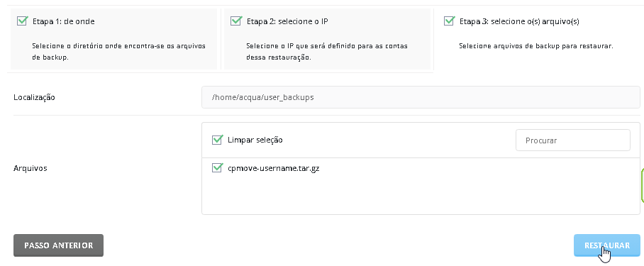Click the Etapa 3 green checkmark icon
644x266 pixels.
[x=450, y=21]
